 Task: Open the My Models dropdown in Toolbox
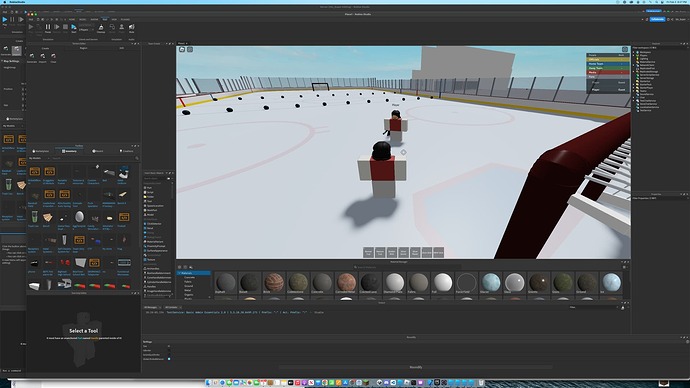[39, 158]
